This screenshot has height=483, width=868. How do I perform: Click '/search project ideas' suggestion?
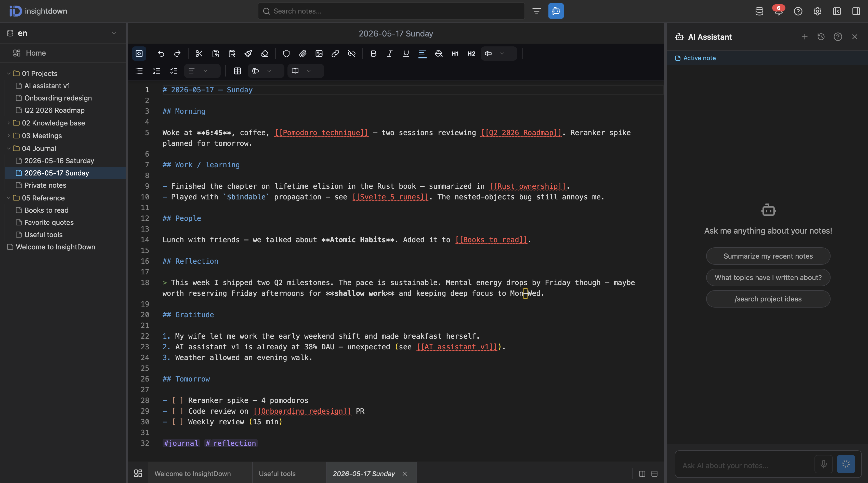click(x=768, y=299)
